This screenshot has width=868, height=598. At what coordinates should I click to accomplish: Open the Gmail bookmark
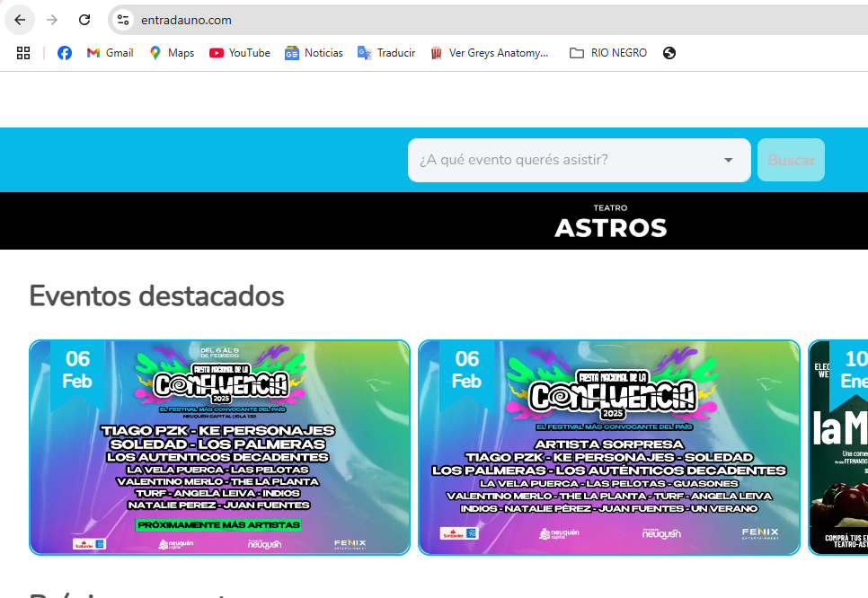coord(110,53)
